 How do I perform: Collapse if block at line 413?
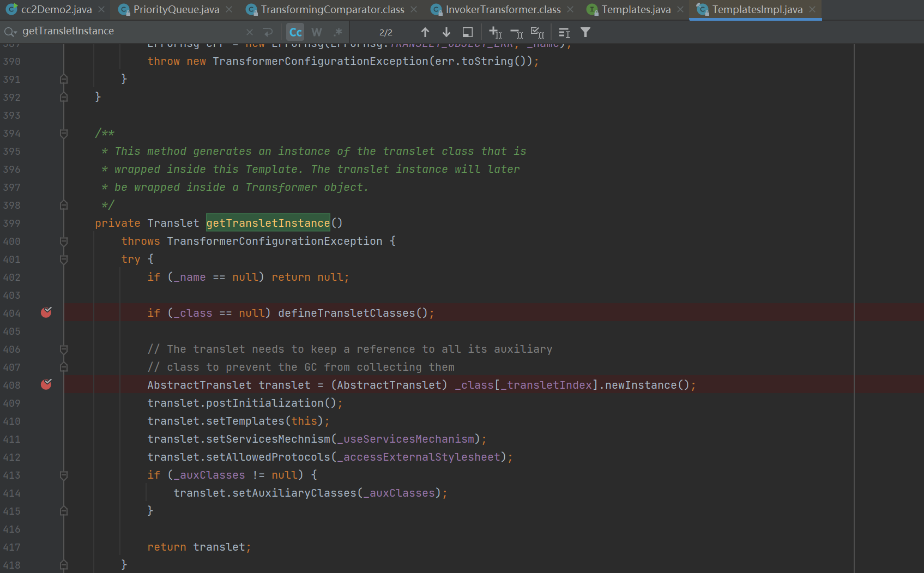tap(64, 475)
